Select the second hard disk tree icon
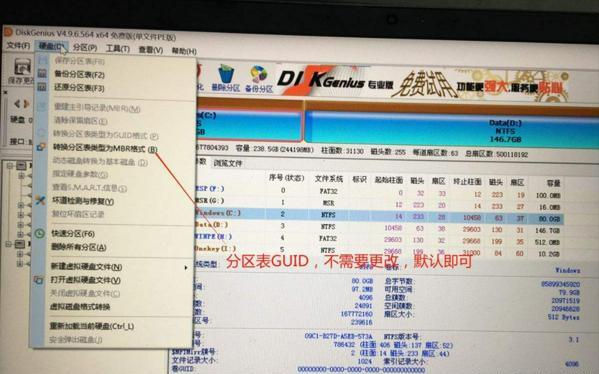The width and height of the screenshot is (599, 374). (20, 244)
